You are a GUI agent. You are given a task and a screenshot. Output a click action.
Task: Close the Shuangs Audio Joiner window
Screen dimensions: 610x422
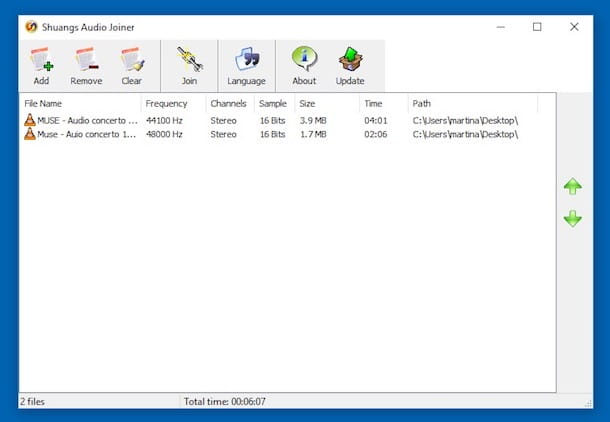(574, 27)
